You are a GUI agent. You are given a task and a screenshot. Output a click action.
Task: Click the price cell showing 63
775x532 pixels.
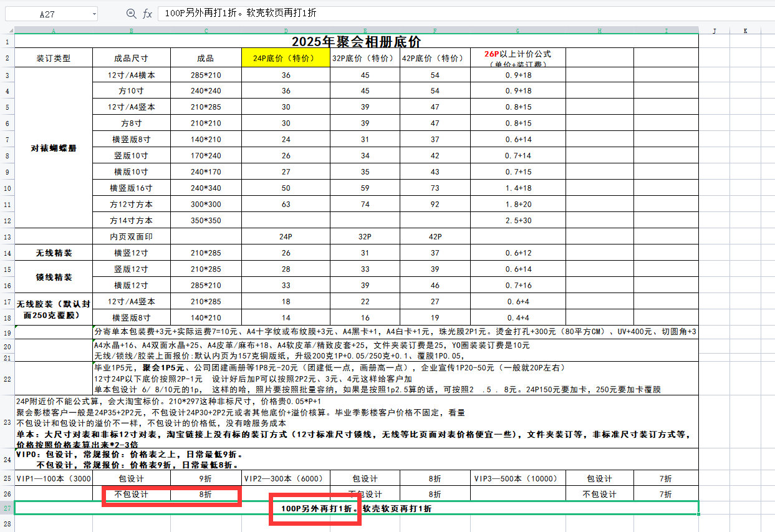tap(286, 204)
